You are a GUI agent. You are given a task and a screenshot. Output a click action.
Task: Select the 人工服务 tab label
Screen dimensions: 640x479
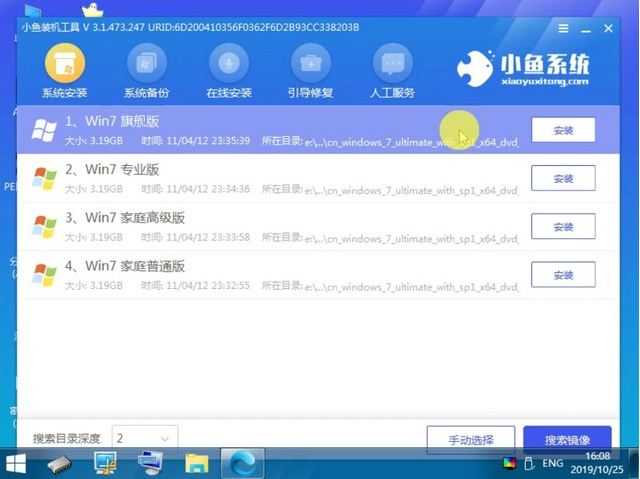tap(393, 93)
